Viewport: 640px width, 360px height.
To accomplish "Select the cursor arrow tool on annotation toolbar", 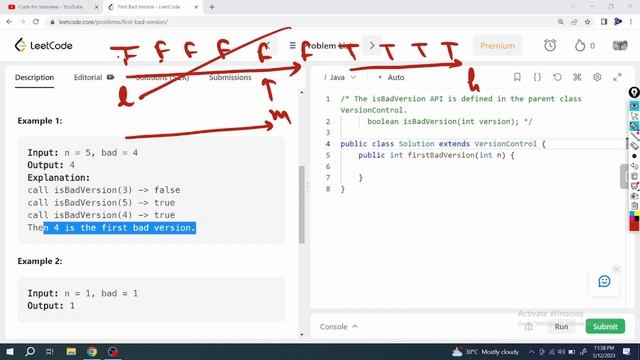I will [x=634, y=116].
